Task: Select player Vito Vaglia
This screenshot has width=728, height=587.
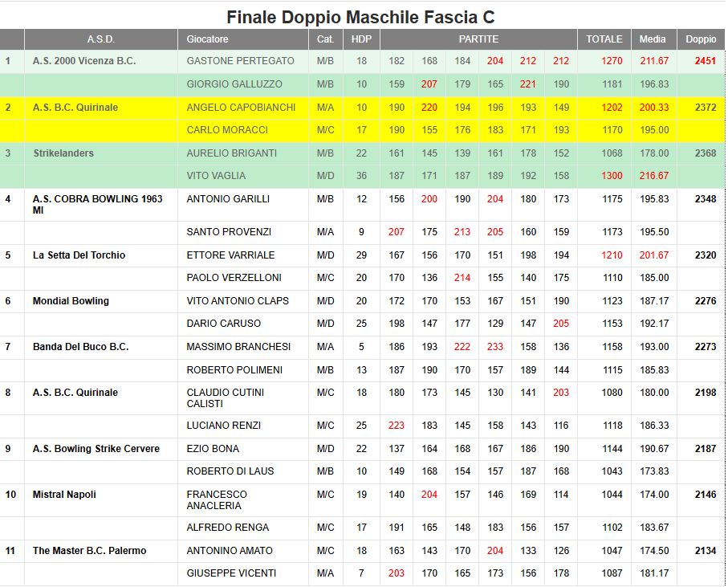Action: (x=216, y=176)
